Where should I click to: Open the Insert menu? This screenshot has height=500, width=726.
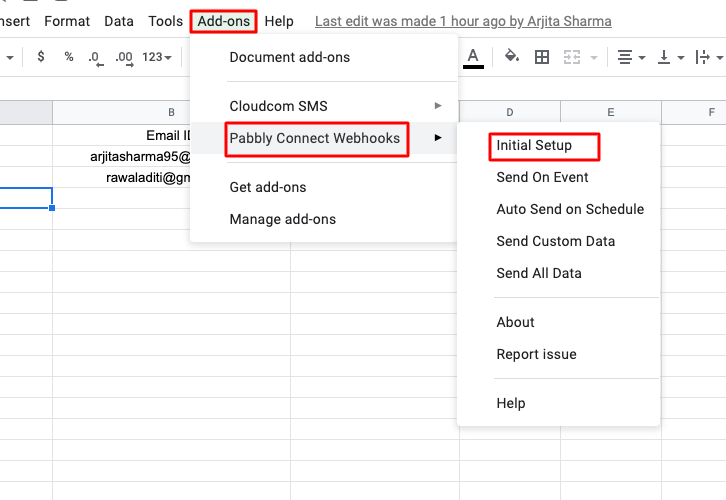pyautogui.click(x=14, y=21)
